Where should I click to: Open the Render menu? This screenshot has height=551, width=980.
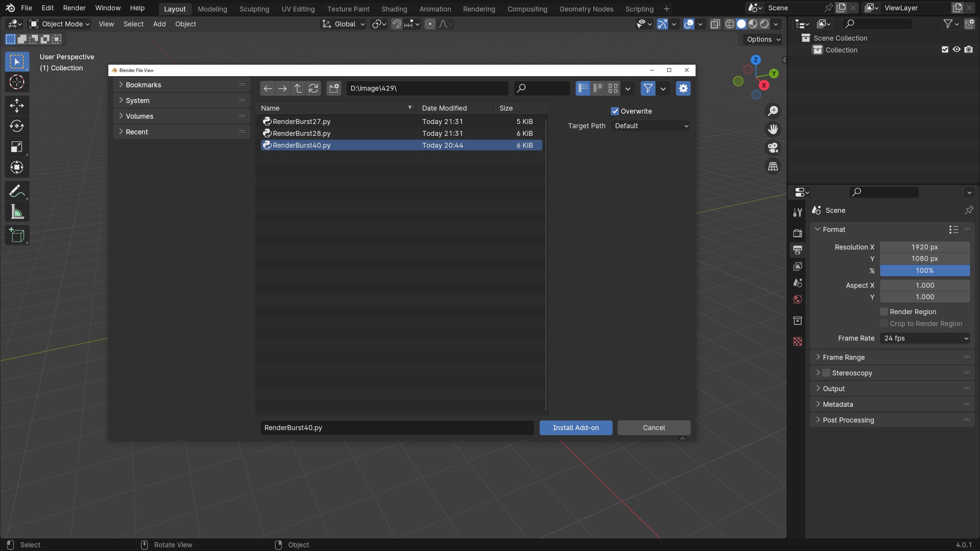pos(74,8)
